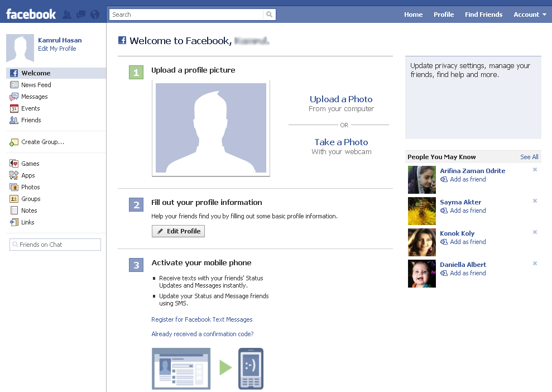Click Kamrul Hasan's sidebar avatar thumbnail
Image resolution: width=552 pixels, height=392 pixels.
(x=20, y=48)
